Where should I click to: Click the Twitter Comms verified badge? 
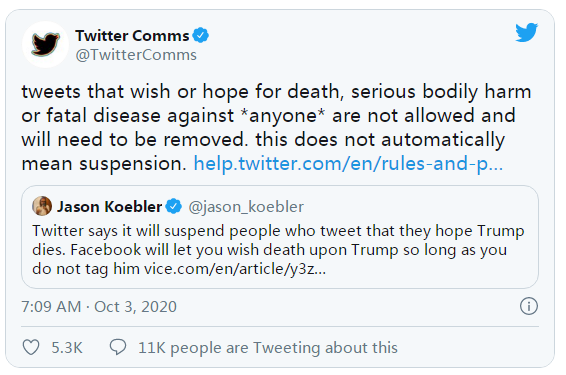point(200,35)
